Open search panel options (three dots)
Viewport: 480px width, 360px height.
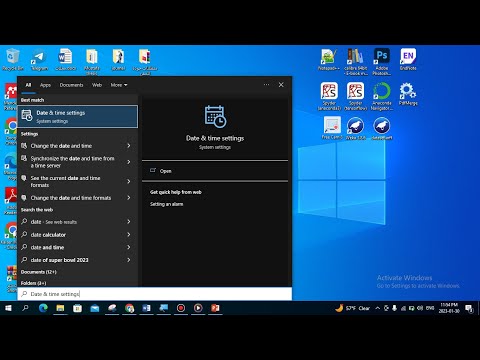266,85
